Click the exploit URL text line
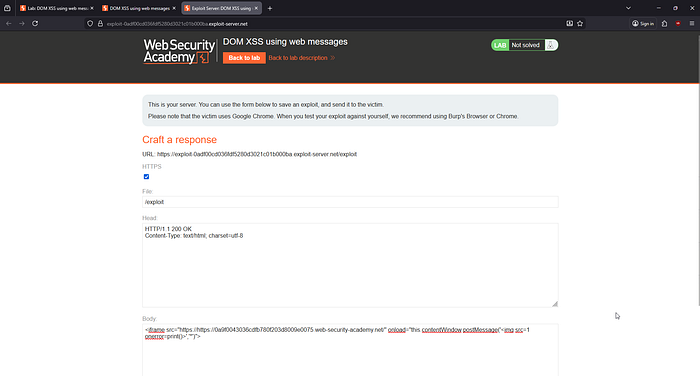 click(250, 154)
